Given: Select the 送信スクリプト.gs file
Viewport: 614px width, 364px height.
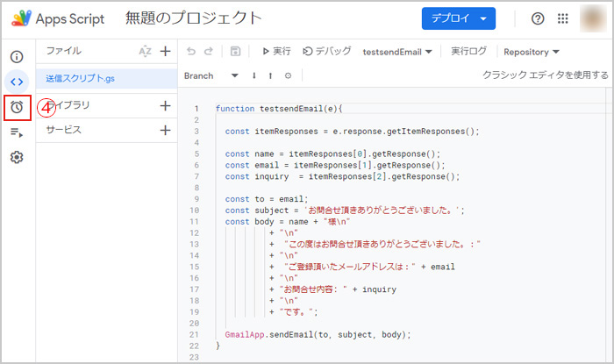Looking at the screenshot, I should (x=106, y=78).
